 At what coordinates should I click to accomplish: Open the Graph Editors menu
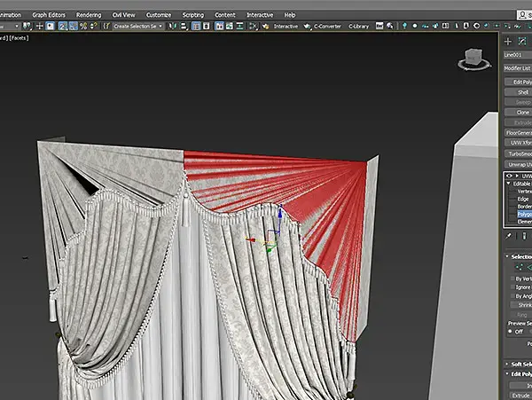coord(48,15)
